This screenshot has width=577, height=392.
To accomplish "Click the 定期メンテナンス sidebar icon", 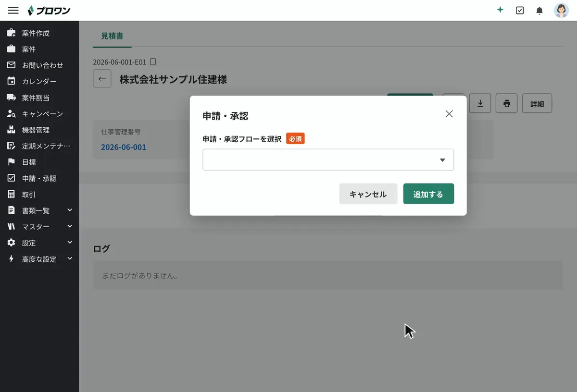I will point(11,146).
